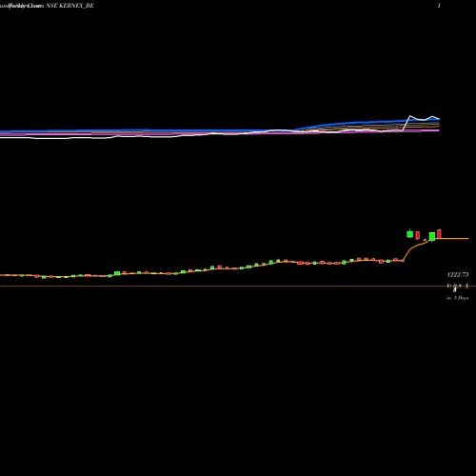Image resolution: width=476 pixels, height=476 pixels.
Task: Click the white indicator line's peak in the upper panel
Action: coord(410,116)
